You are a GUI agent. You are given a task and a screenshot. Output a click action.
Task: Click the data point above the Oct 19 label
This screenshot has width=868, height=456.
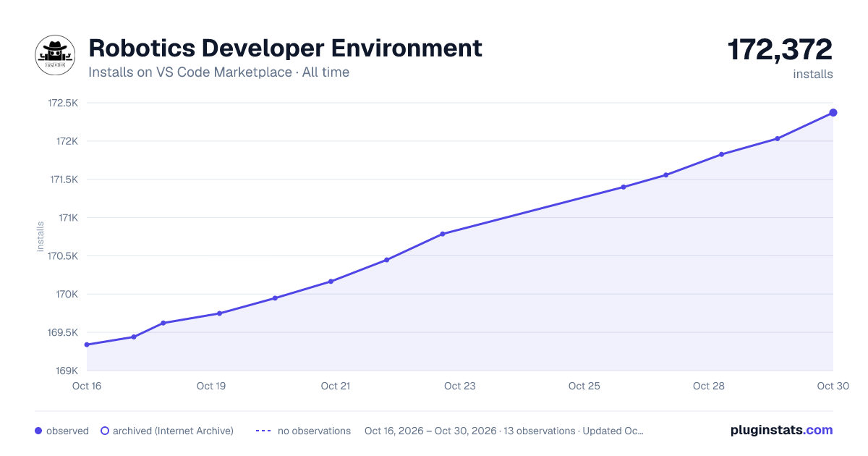coord(219,313)
